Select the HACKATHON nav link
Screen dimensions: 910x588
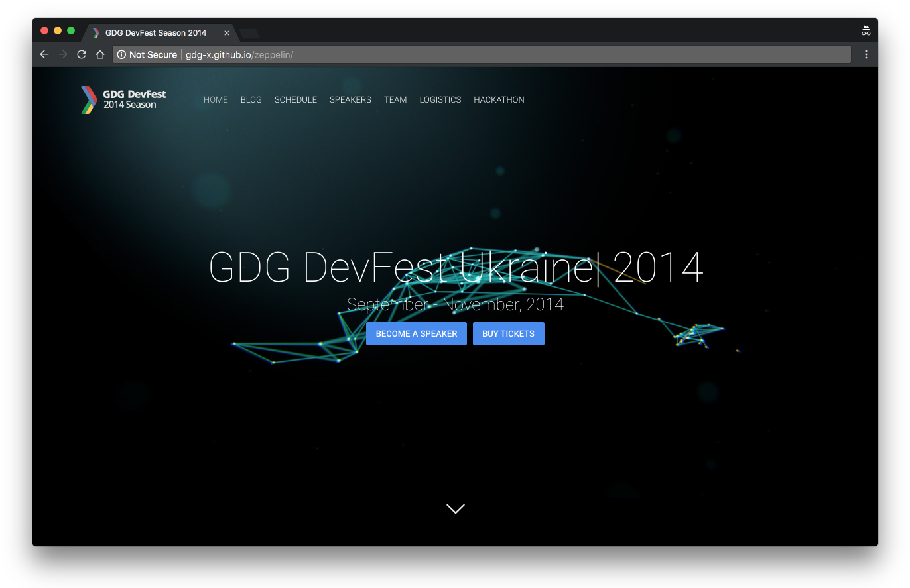point(499,99)
